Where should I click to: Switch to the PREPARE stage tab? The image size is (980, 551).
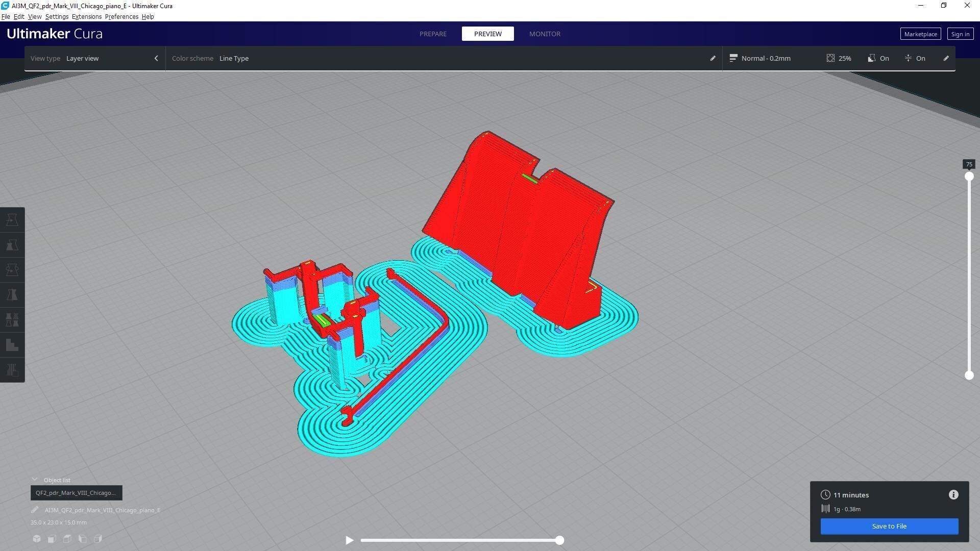point(433,34)
